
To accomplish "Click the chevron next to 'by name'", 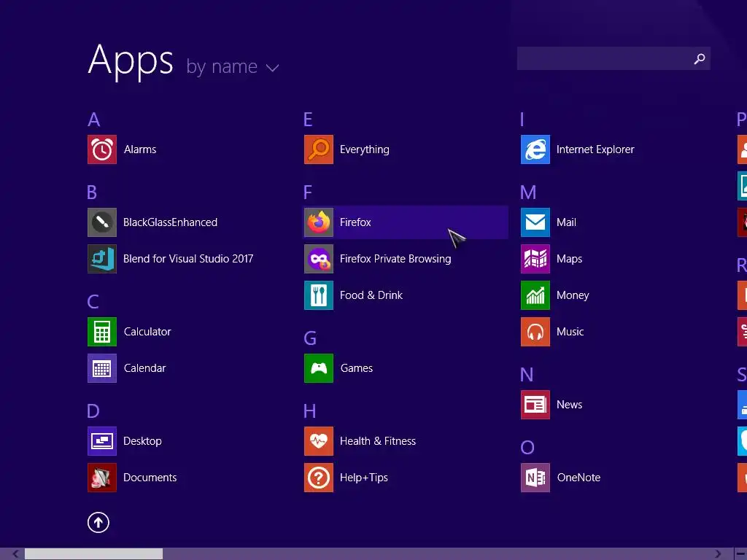I will coord(273,68).
